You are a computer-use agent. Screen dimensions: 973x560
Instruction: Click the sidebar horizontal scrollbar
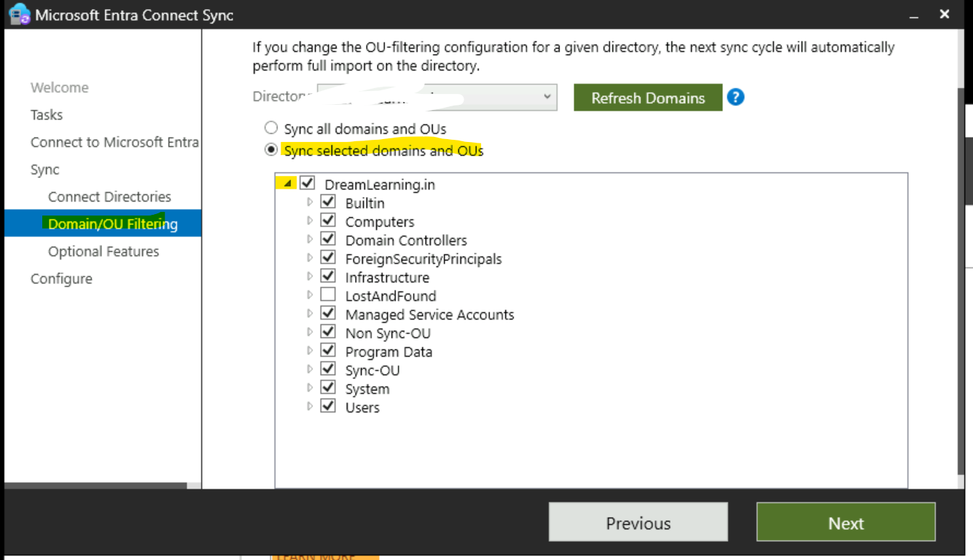[95, 485]
